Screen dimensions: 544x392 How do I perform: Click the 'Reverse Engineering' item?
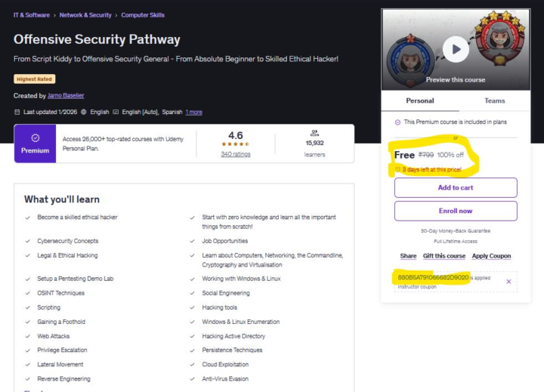pyautogui.click(x=63, y=379)
